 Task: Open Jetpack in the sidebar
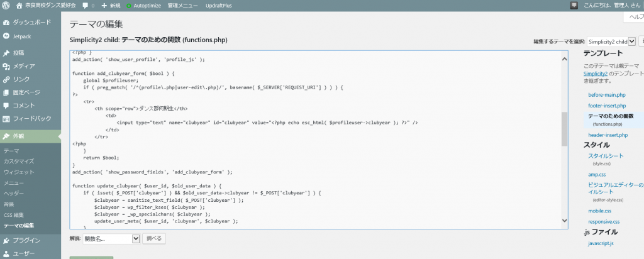tap(23, 36)
